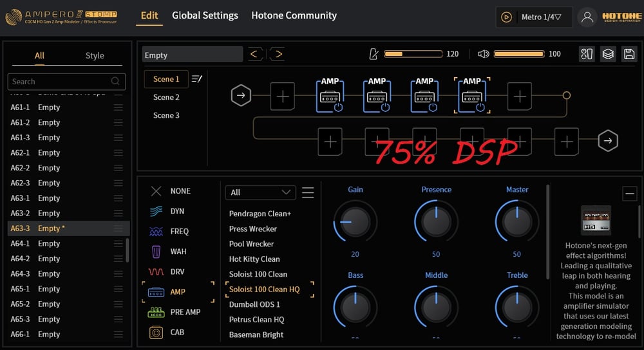Viewport: 644px width, 350px height.
Task: Click the Gain knob
Action: click(355, 221)
